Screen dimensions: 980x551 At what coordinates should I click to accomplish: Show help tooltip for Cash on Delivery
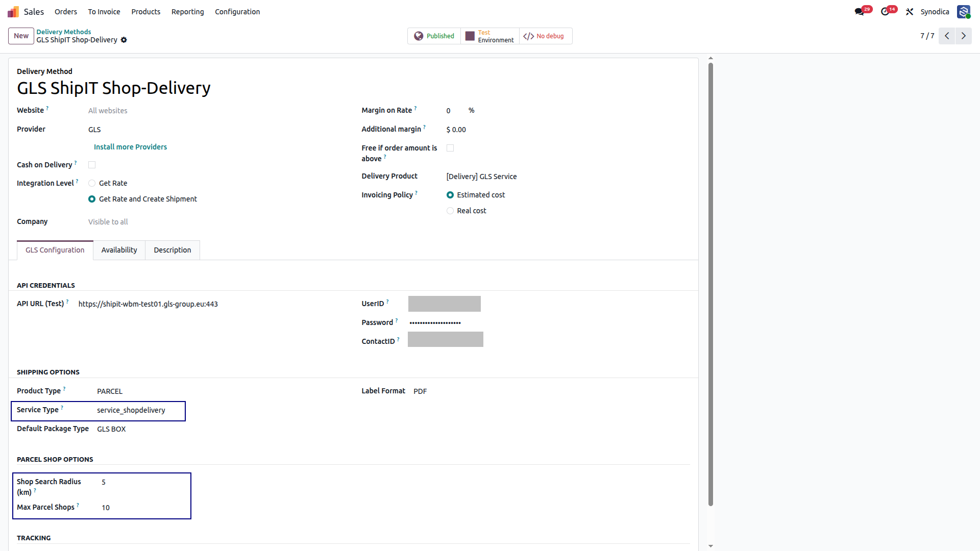76,163
